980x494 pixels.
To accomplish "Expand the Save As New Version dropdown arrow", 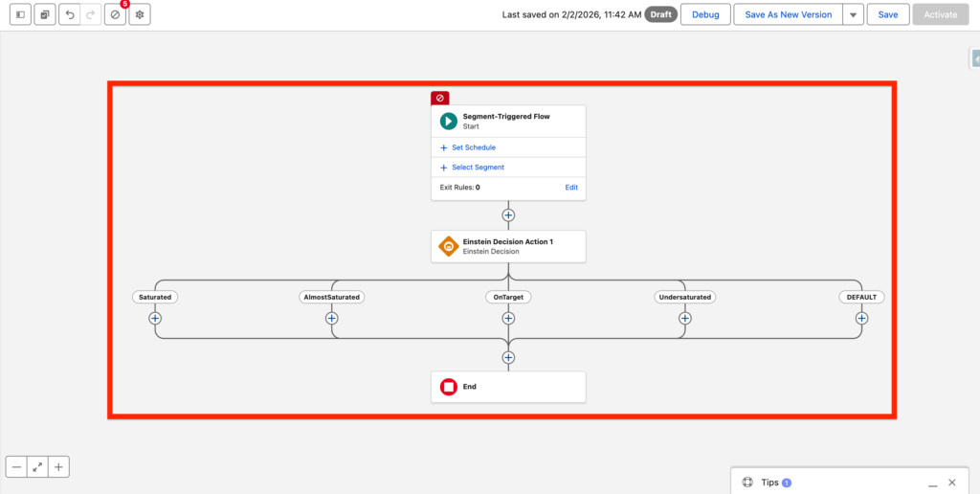I will 852,15.
